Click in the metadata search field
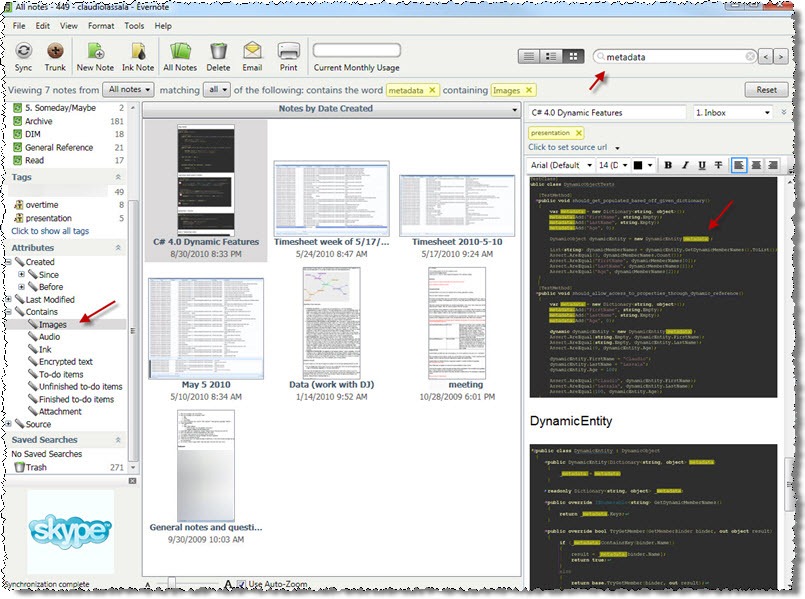The width and height of the screenshot is (805, 599). coord(673,57)
